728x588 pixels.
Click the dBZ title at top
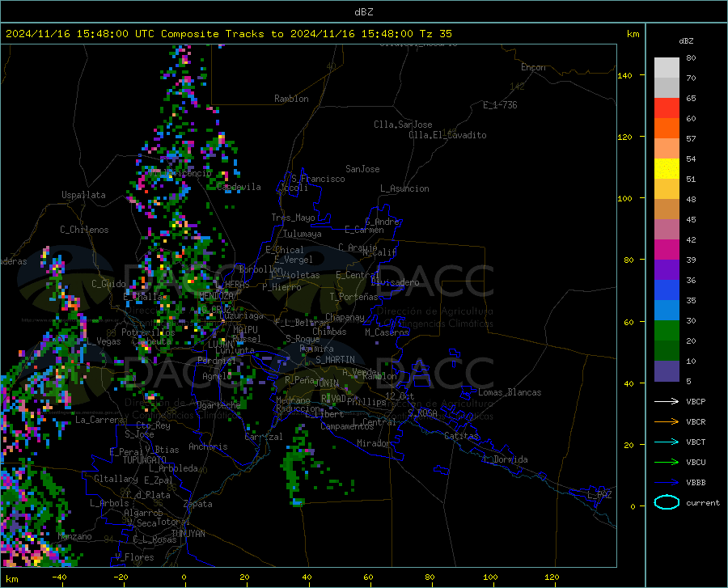point(363,12)
